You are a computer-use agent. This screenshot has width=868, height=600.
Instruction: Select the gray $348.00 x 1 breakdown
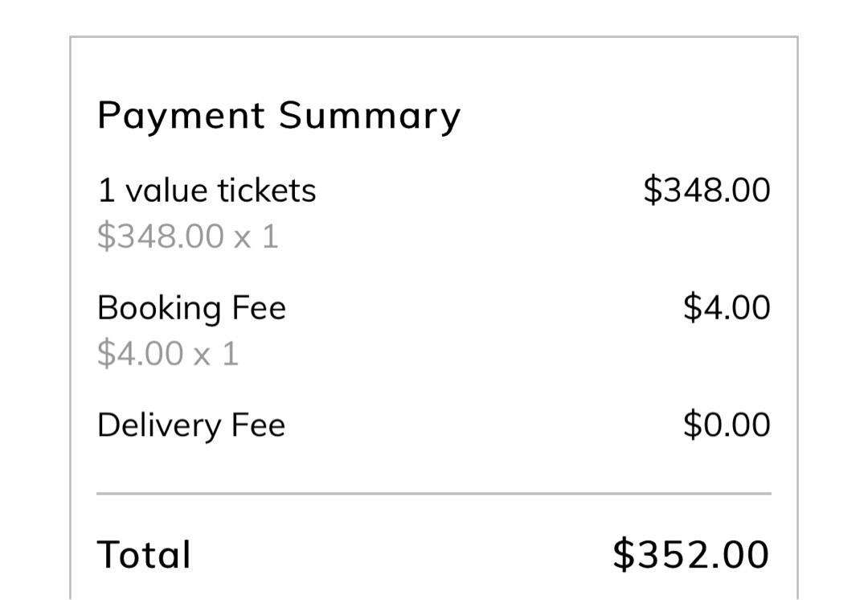[x=187, y=236]
